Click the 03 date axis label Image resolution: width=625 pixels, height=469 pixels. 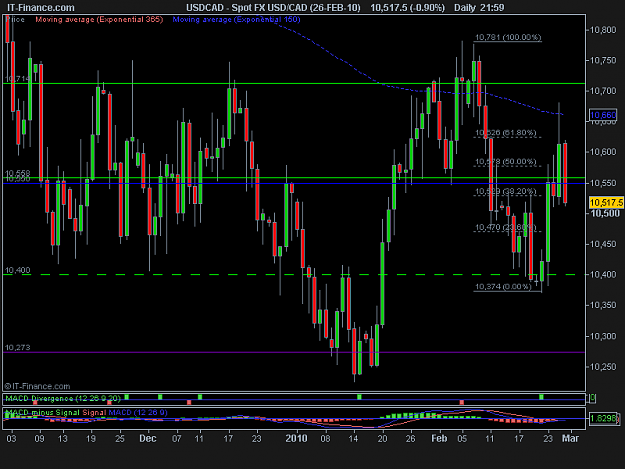pos(12,439)
